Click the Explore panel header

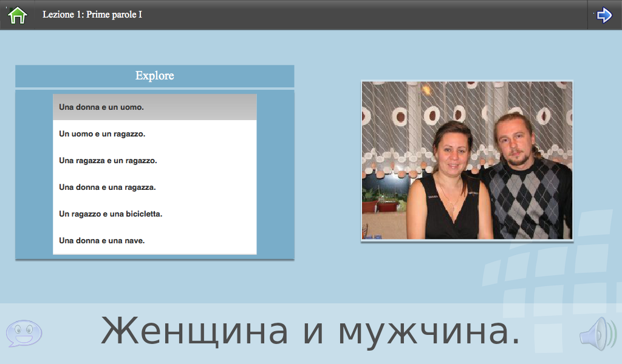point(155,76)
